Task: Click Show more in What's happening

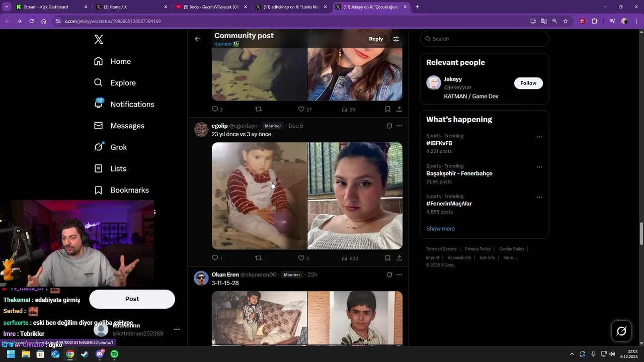Action: tap(440, 229)
